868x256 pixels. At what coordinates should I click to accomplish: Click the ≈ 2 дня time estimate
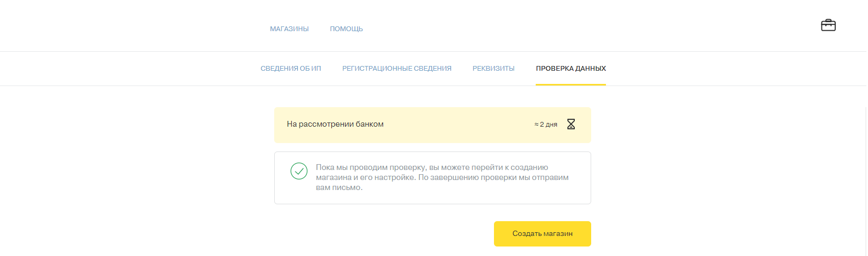(546, 125)
